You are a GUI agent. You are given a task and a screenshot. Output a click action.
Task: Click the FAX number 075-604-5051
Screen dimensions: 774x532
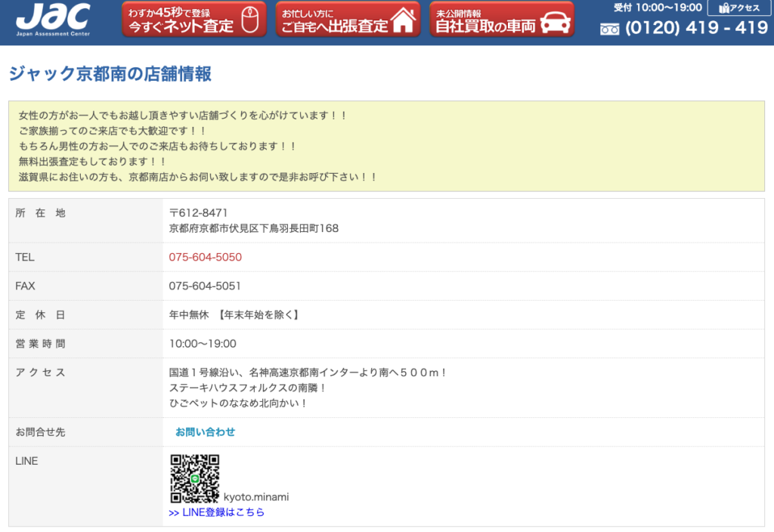pyautogui.click(x=205, y=286)
